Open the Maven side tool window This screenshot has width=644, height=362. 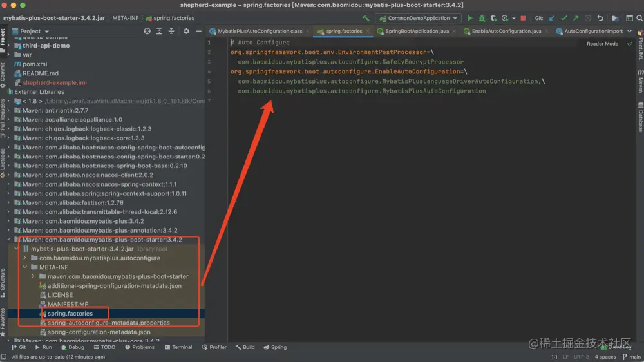[640, 81]
